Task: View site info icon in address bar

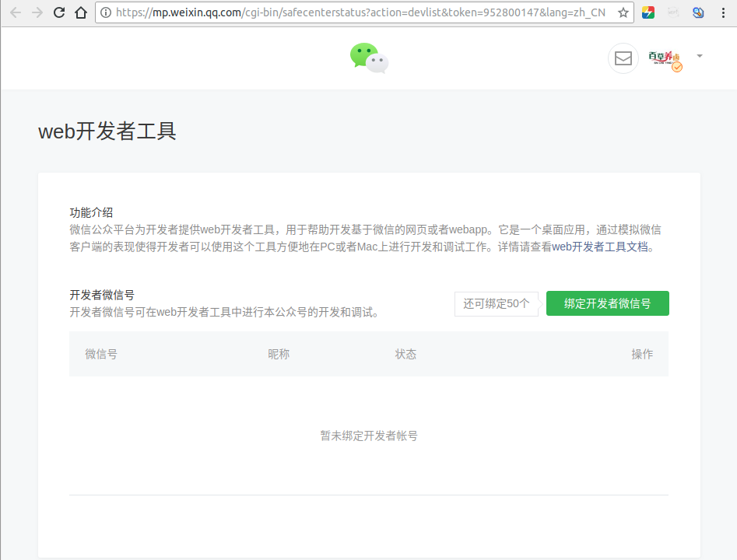Action: [106, 12]
